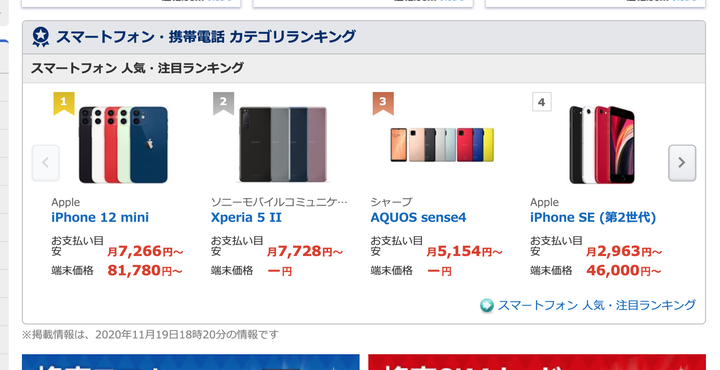
Task: Click the silver rank 2 ribbon badge
Action: point(224,103)
